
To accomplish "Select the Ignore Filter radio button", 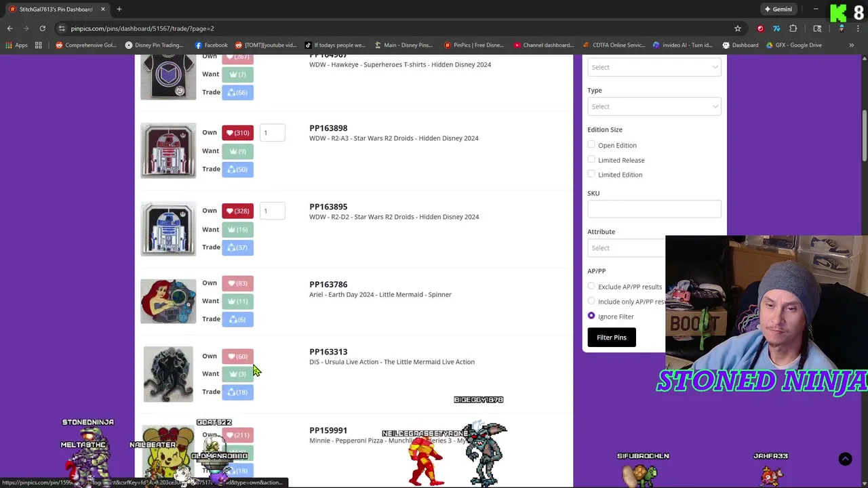I will pos(591,317).
